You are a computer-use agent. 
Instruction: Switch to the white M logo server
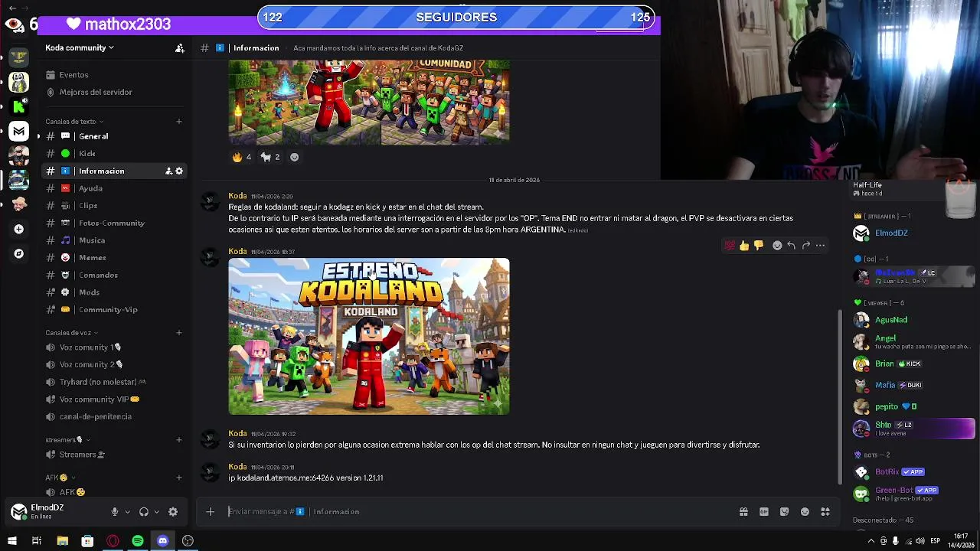click(19, 132)
